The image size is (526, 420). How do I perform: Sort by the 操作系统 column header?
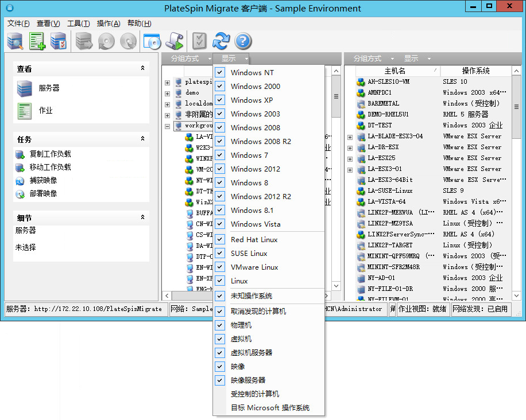(x=475, y=71)
